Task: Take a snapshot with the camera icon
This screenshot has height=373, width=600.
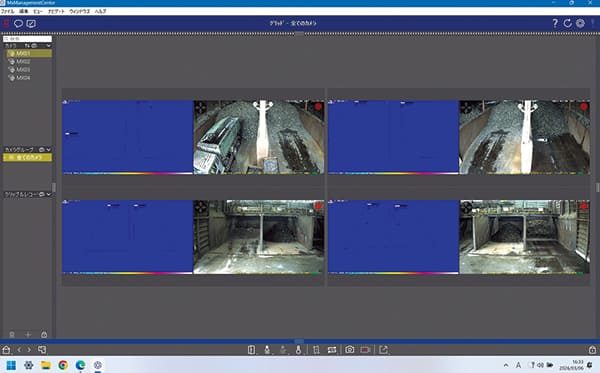Action: pyautogui.click(x=349, y=350)
